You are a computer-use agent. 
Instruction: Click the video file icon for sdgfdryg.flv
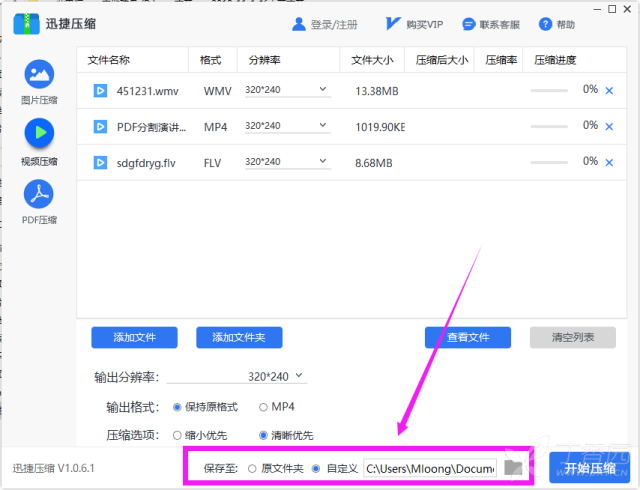[x=100, y=163]
